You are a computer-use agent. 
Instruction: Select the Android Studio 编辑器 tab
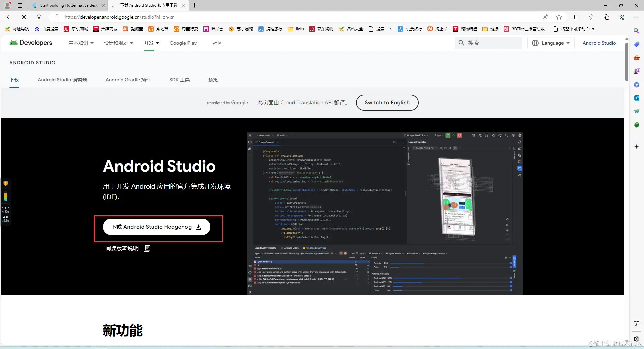click(62, 80)
